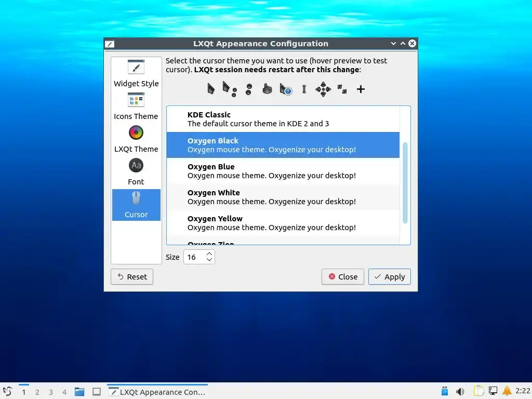Open the Widget Style section

(136, 73)
